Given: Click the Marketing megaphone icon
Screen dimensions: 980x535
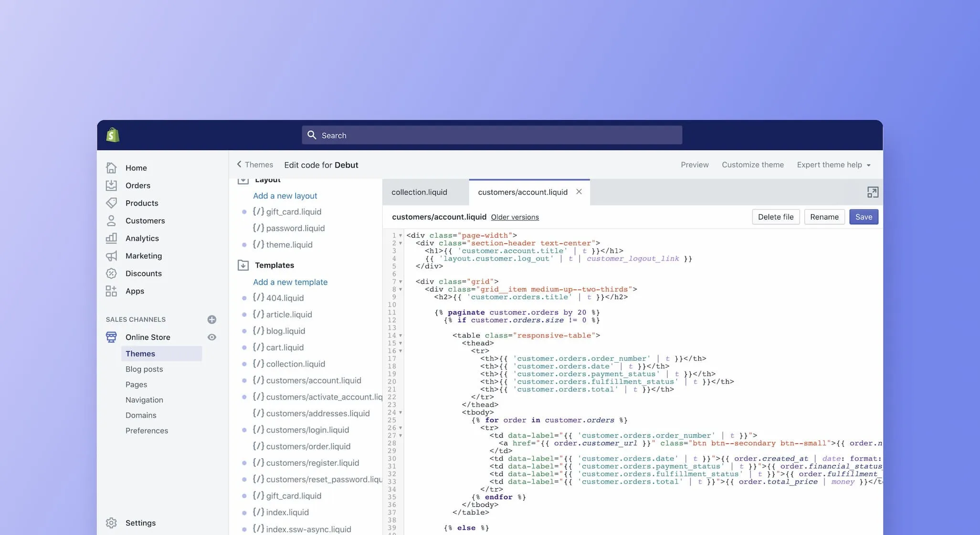Looking at the screenshot, I should click(x=111, y=256).
